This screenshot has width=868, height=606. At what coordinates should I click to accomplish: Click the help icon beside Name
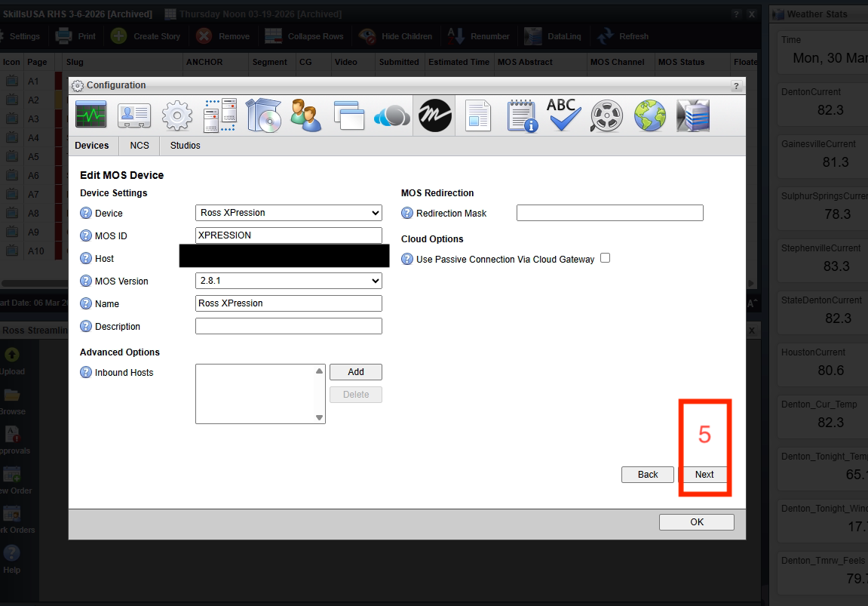tap(86, 304)
